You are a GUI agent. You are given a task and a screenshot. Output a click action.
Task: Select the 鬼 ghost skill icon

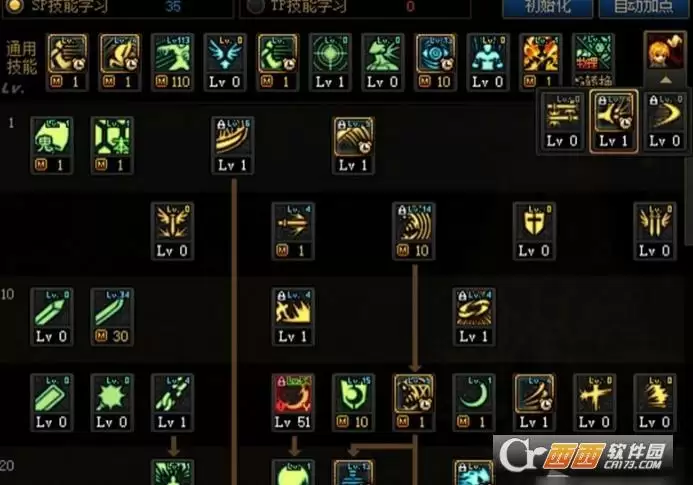tap(51, 145)
